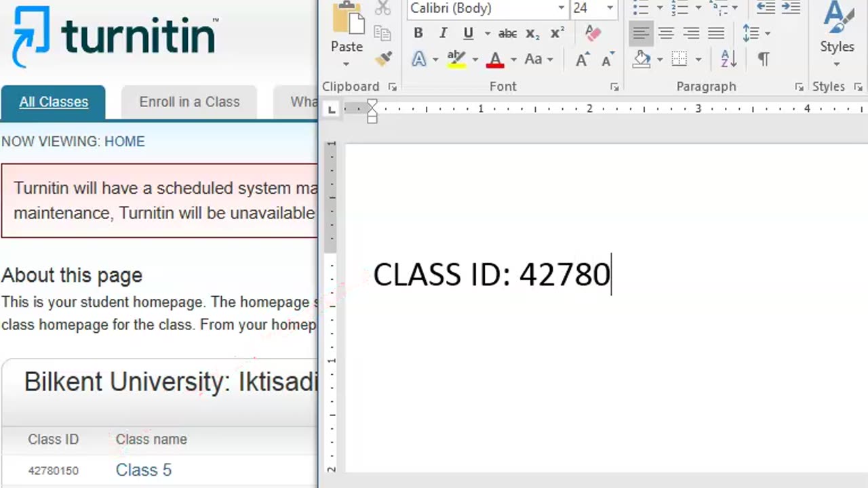The width and height of the screenshot is (868, 488).
Task: Open the underline style dropdown arrow
Action: click(x=487, y=33)
